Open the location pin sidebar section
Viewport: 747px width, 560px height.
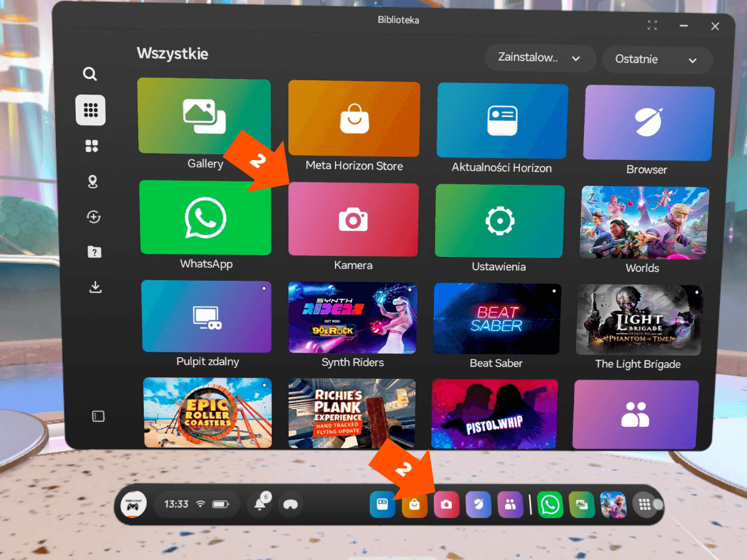[92, 182]
